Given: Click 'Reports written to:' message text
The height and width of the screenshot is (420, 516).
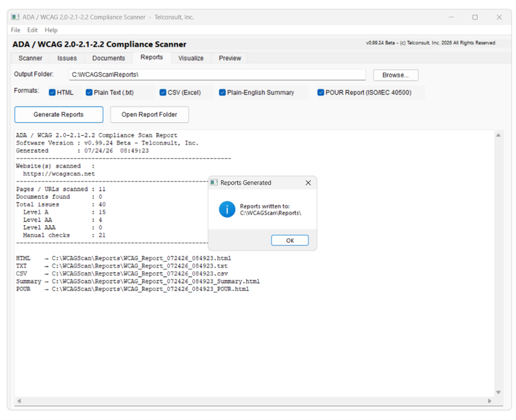Looking at the screenshot, I should click(x=265, y=206).
